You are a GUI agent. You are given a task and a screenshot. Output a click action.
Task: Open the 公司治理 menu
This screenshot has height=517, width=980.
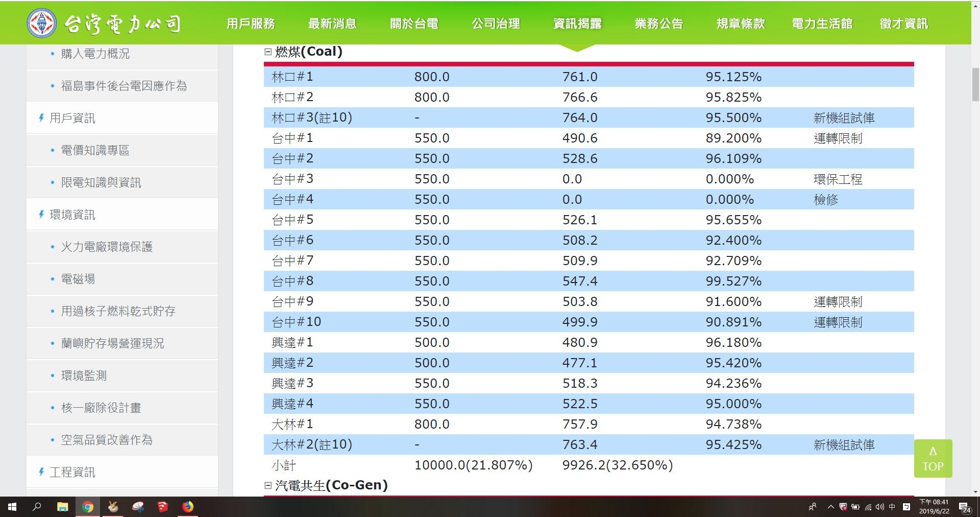pos(496,24)
